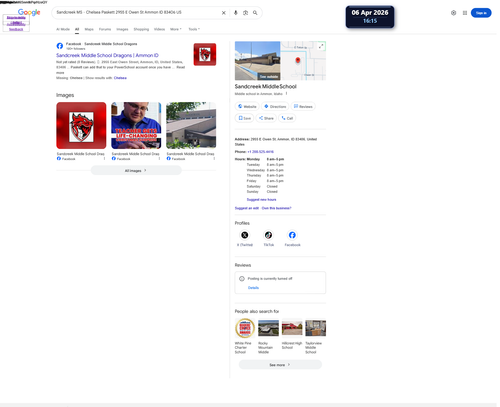The width and height of the screenshot is (500, 407).
Task: Open the map thumbnail in knowledge panel
Action: click(x=303, y=61)
